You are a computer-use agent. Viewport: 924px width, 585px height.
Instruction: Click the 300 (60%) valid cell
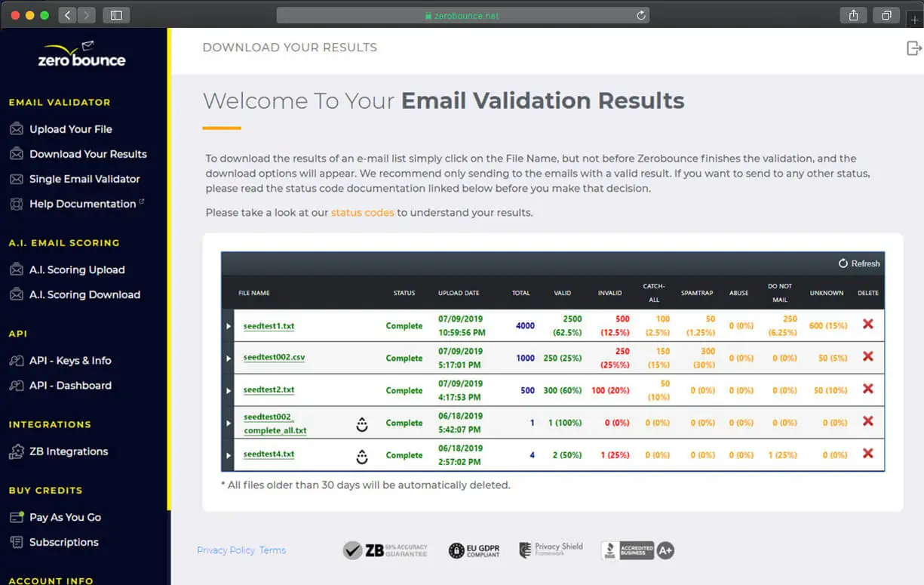tap(563, 390)
